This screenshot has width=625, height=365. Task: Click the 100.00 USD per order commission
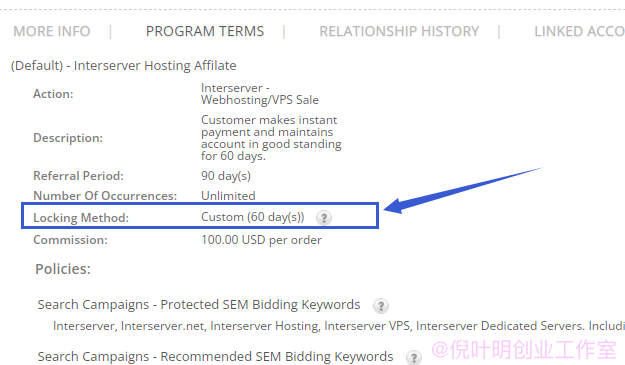(261, 240)
